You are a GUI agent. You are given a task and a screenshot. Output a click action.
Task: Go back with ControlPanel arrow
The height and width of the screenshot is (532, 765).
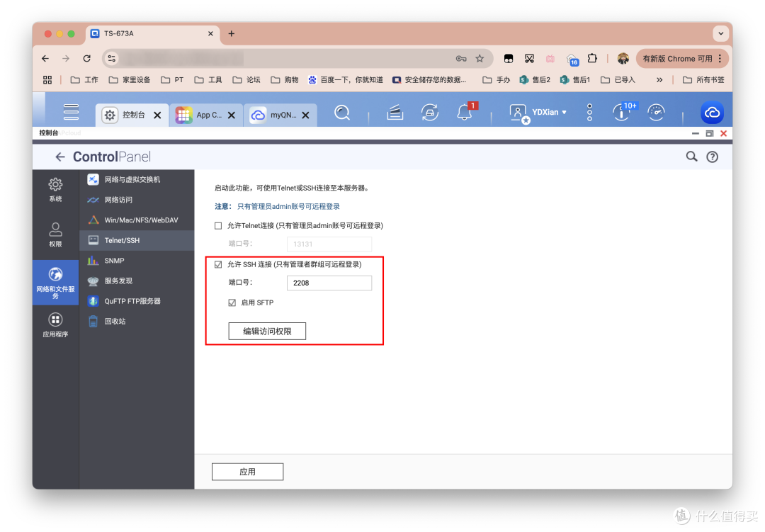click(x=60, y=157)
